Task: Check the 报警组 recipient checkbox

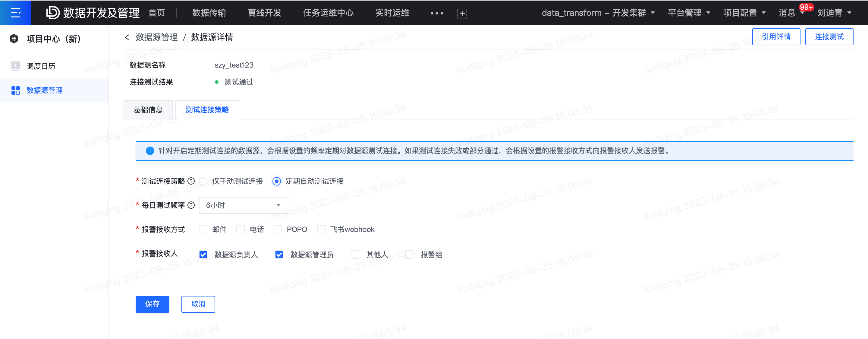Action: (409, 254)
